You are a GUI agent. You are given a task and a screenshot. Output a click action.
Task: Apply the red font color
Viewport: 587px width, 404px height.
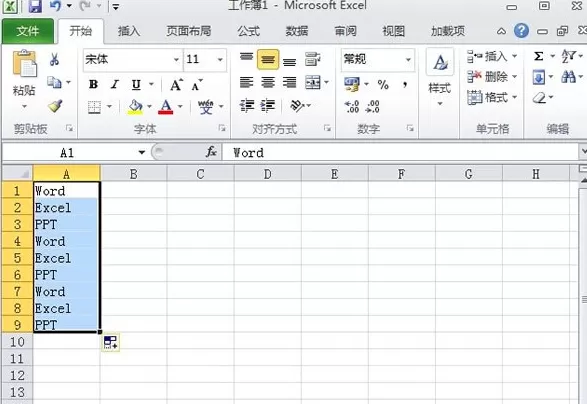(166, 107)
